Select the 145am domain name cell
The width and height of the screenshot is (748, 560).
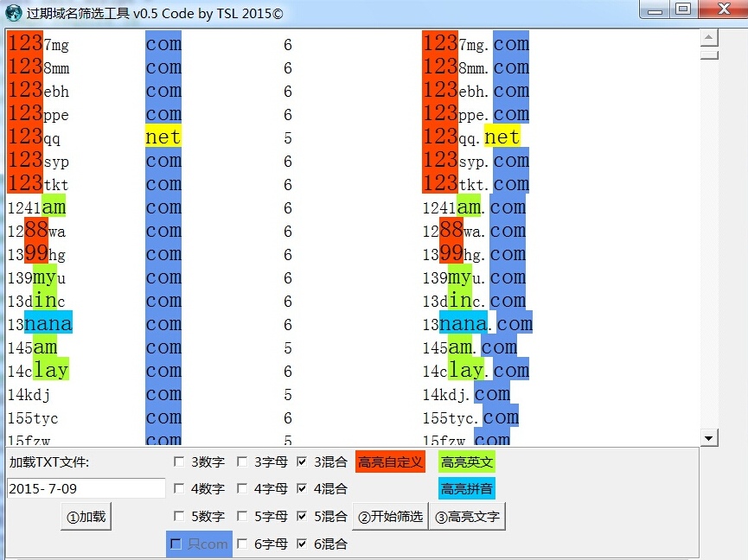point(33,348)
